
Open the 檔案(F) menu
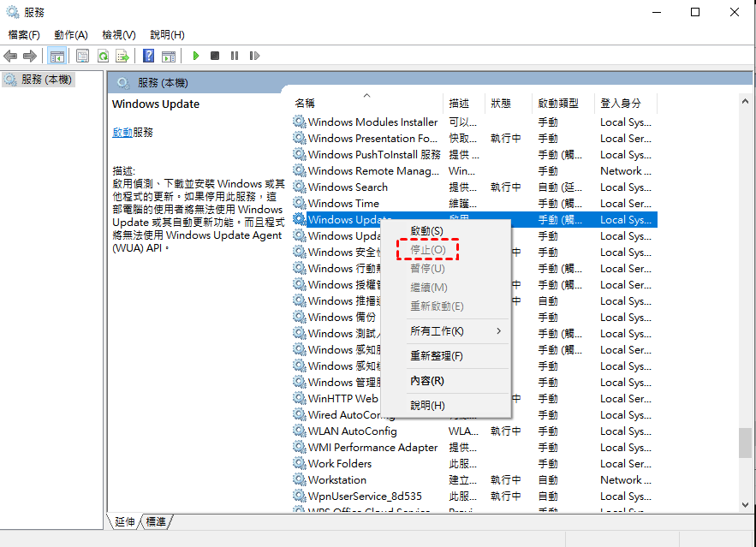click(24, 35)
